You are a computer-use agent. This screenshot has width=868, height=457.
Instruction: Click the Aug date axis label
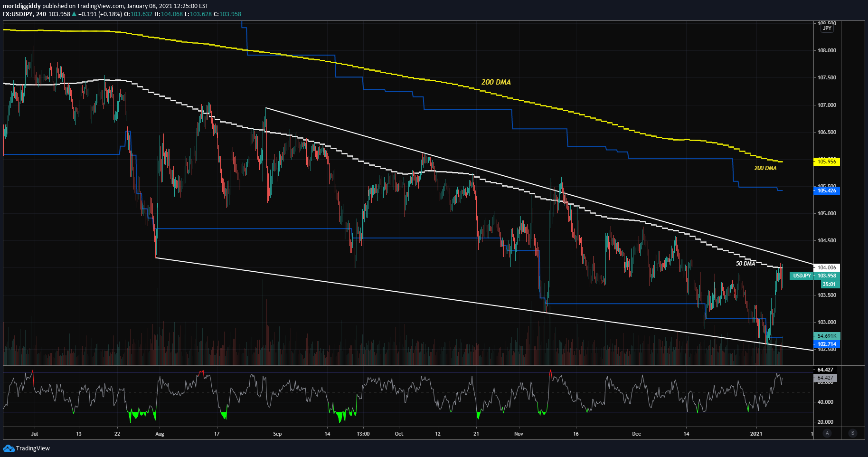pyautogui.click(x=160, y=434)
